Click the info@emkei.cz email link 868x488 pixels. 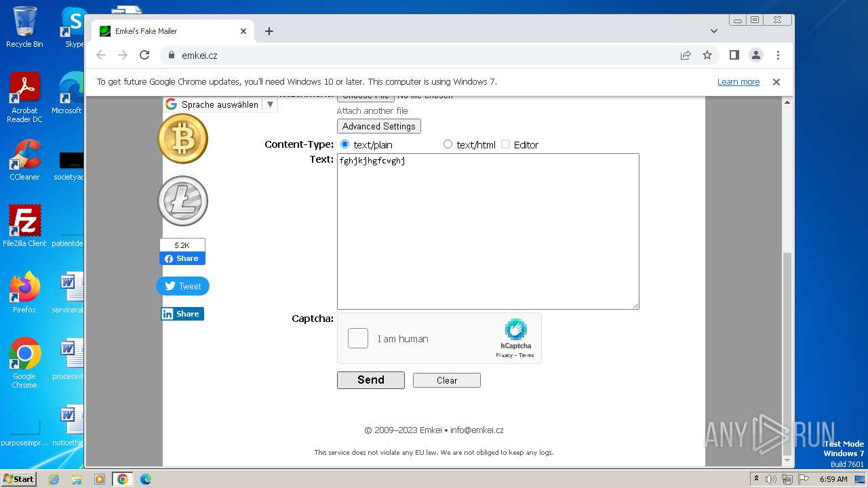pyautogui.click(x=477, y=430)
